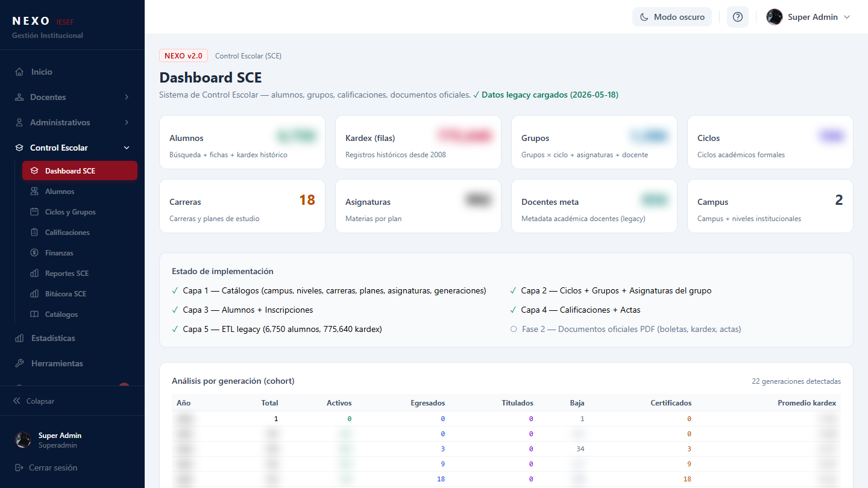Screen dimensions: 868x488
Task: Toggle Modo oscuro dark mode
Action: pyautogui.click(x=672, y=17)
